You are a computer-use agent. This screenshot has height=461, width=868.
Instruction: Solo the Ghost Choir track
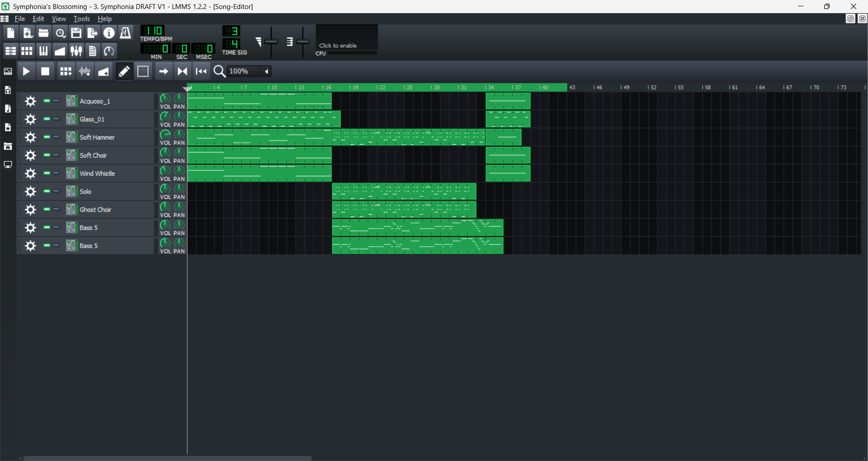56,209
